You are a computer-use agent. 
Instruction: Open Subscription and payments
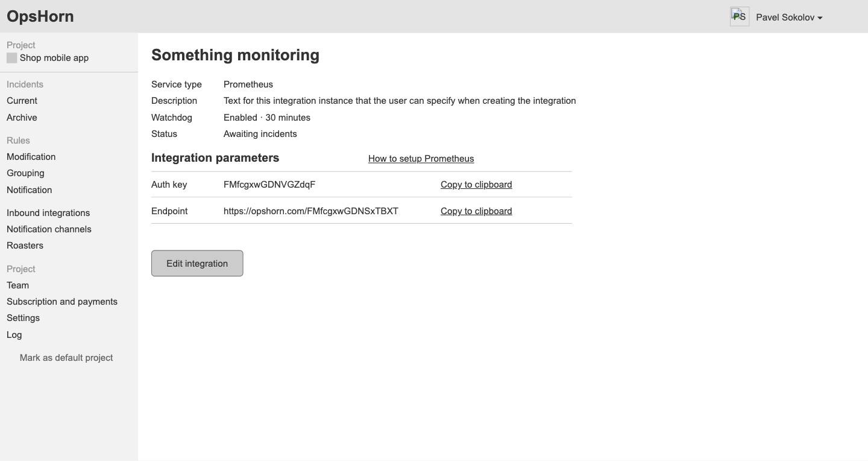click(62, 302)
